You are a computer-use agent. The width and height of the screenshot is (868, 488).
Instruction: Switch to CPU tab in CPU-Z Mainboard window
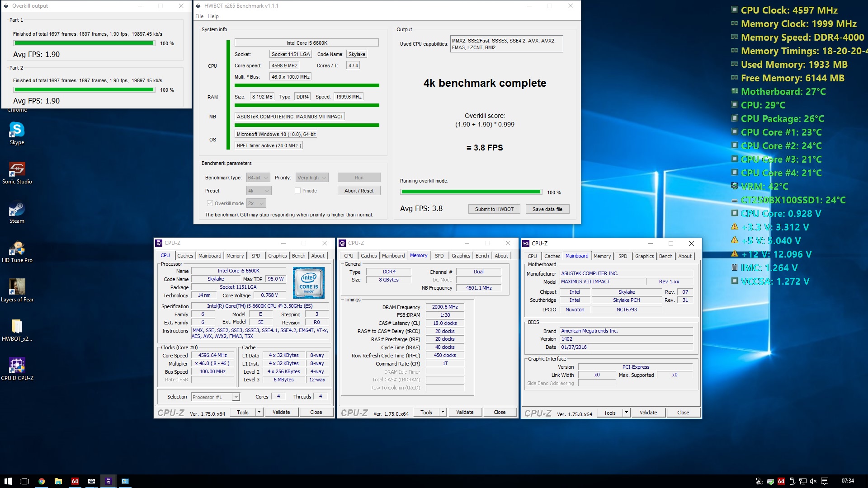coord(532,256)
